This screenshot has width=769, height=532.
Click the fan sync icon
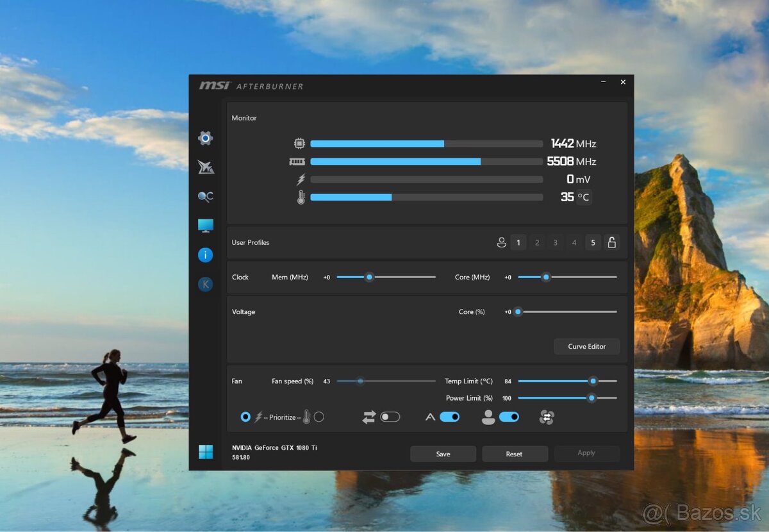[x=546, y=417]
